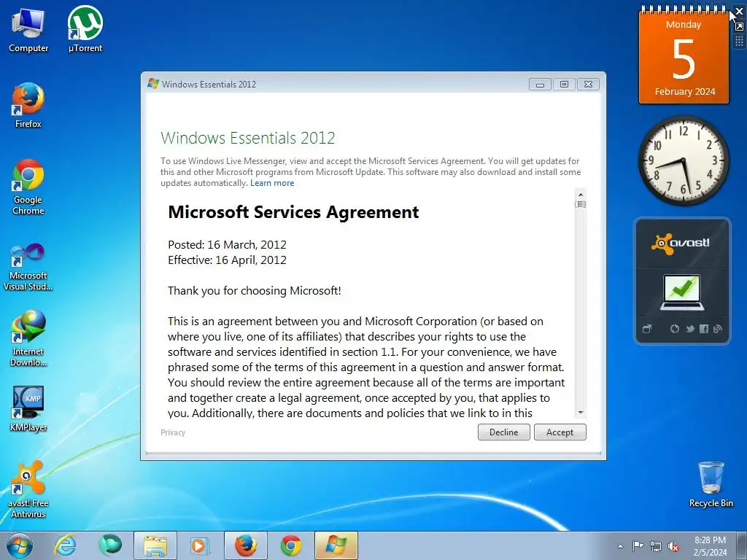
Task: Open the Privacy link
Action: click(x=172, y=432)
